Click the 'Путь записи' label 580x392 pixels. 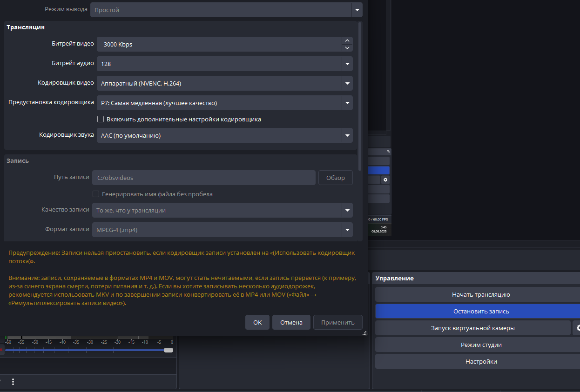point(72,177)
